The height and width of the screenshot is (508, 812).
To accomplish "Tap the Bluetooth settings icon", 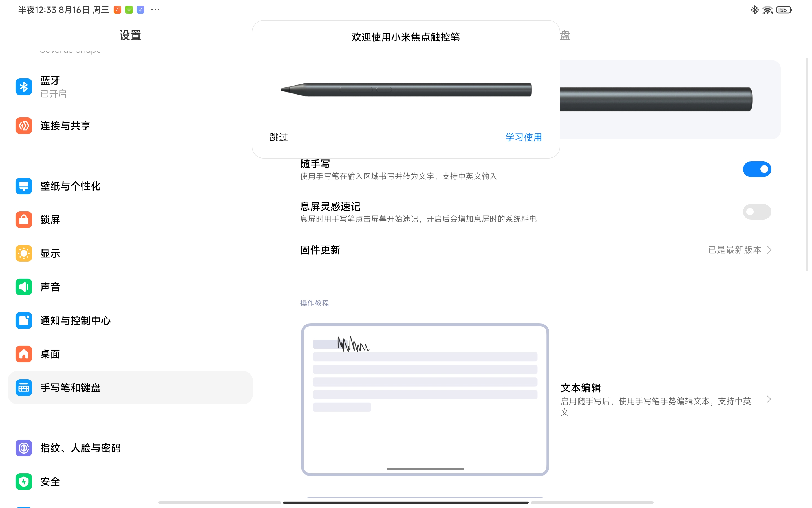I will 23,87.
